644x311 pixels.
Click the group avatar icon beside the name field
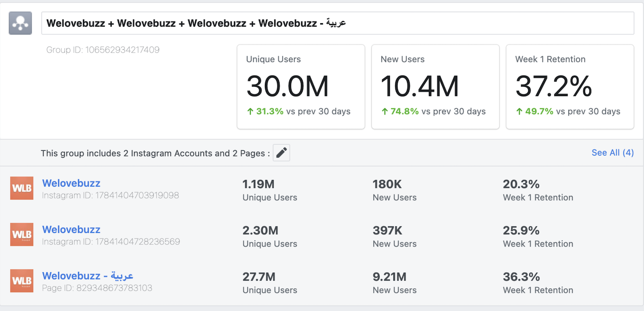coord(21,23)
